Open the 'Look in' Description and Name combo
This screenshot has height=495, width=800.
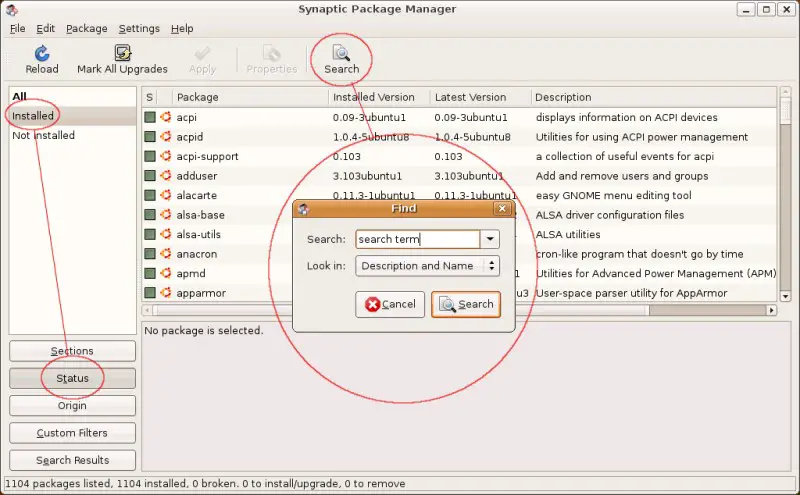(427, 266)
